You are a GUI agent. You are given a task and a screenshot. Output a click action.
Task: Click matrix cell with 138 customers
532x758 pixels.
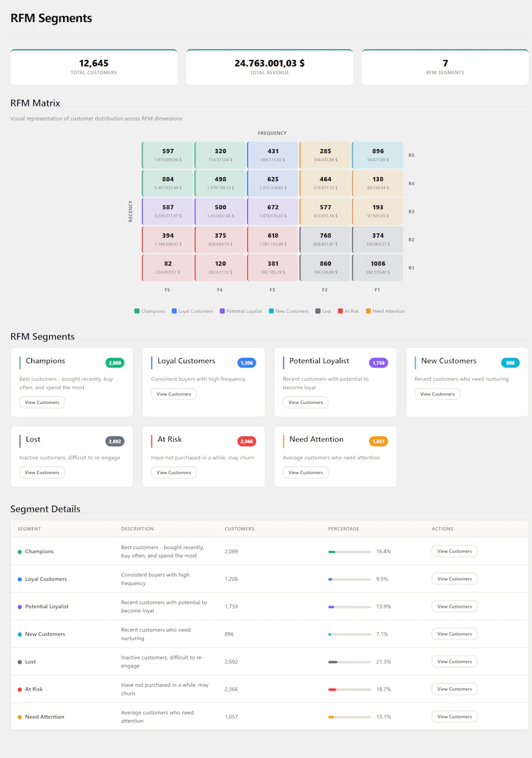coord(378,183)
